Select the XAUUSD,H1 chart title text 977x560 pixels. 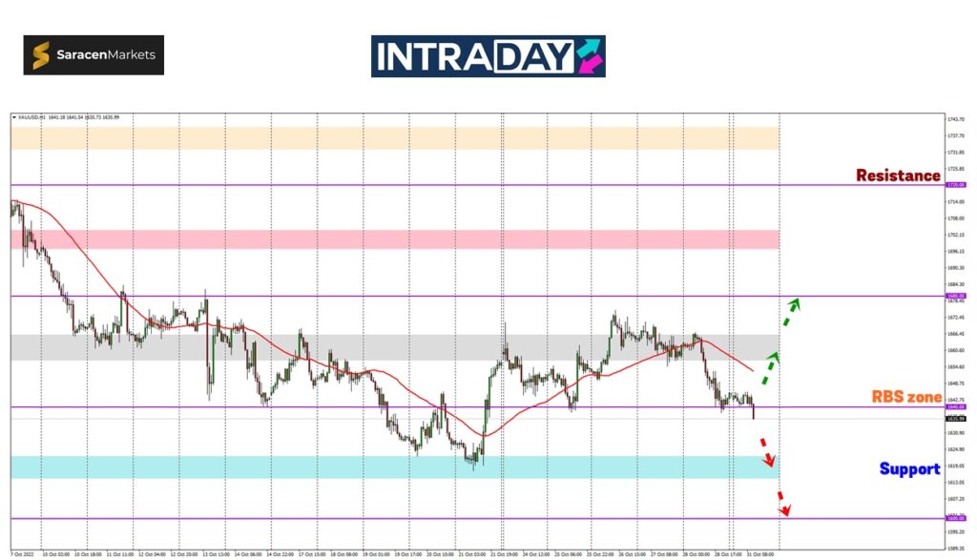(32, 116)
